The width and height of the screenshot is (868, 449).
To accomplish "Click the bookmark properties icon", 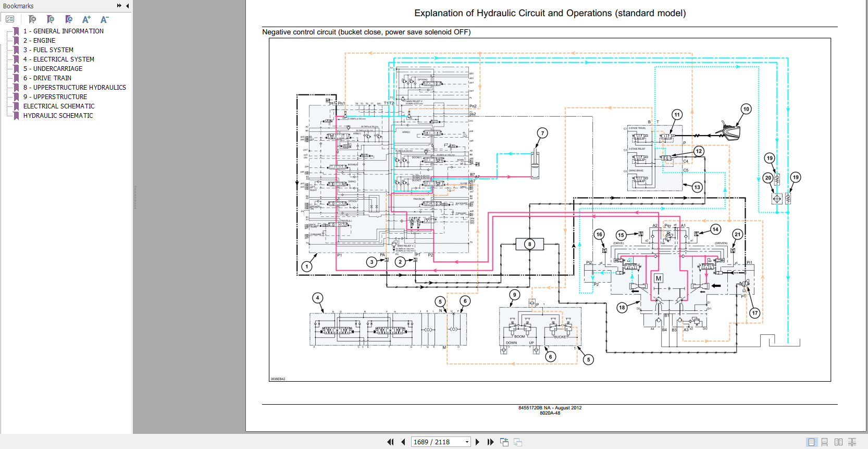I will point(69,19).
